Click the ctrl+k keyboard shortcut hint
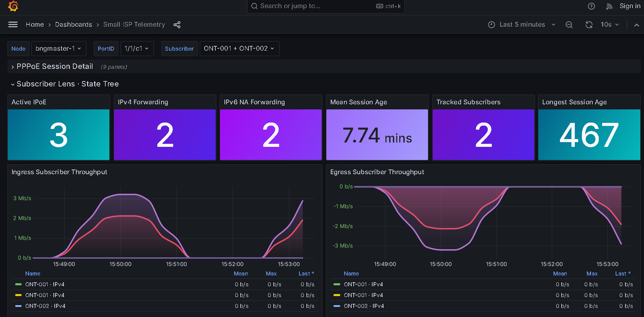Viewport: 644px width, 317px height. pos(389,6)
